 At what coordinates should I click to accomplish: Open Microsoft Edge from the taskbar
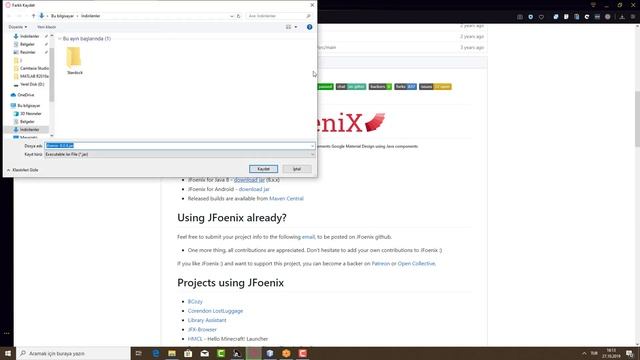coord(156,353)
